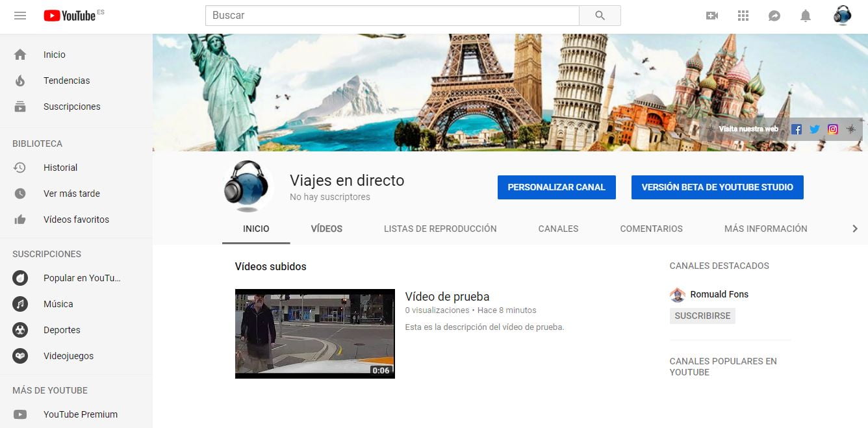
Task: Open the YouTube apps grid
Action: (x=743, y=16)
